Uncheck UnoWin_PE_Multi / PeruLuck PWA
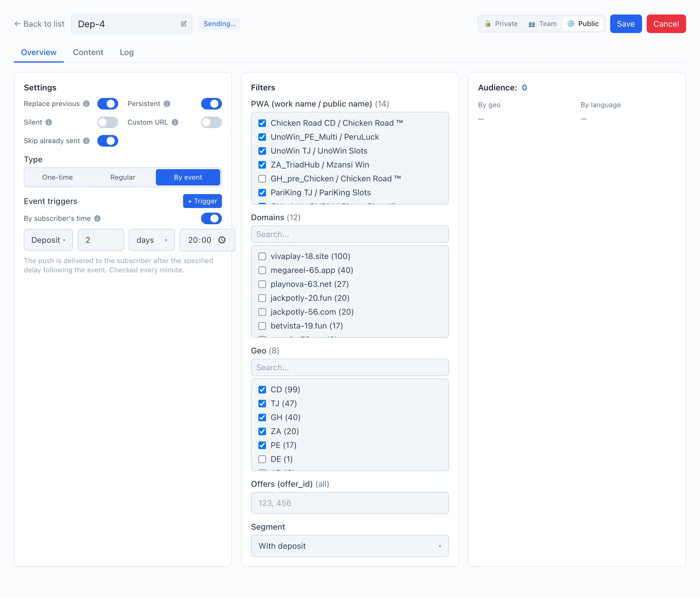700x598 pixels. point(262,137)
